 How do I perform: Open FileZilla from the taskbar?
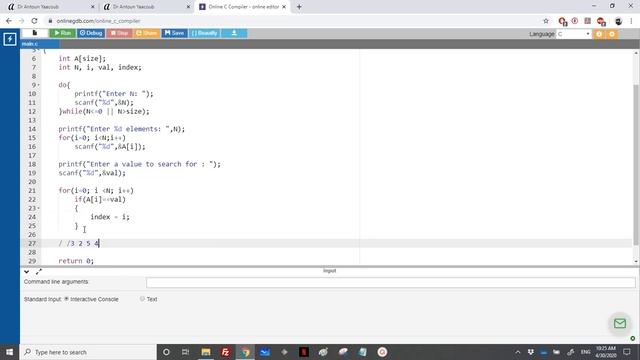225,352
